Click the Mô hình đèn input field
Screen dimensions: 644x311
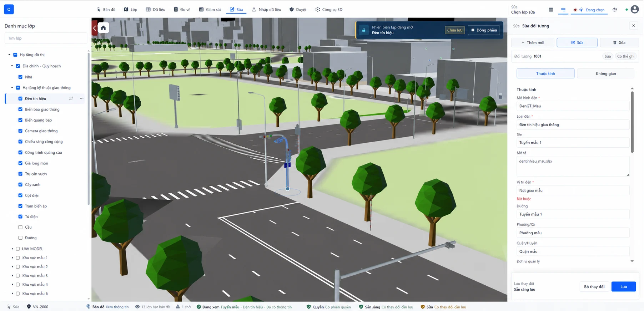pyautogui.click(x=573, y=106)
